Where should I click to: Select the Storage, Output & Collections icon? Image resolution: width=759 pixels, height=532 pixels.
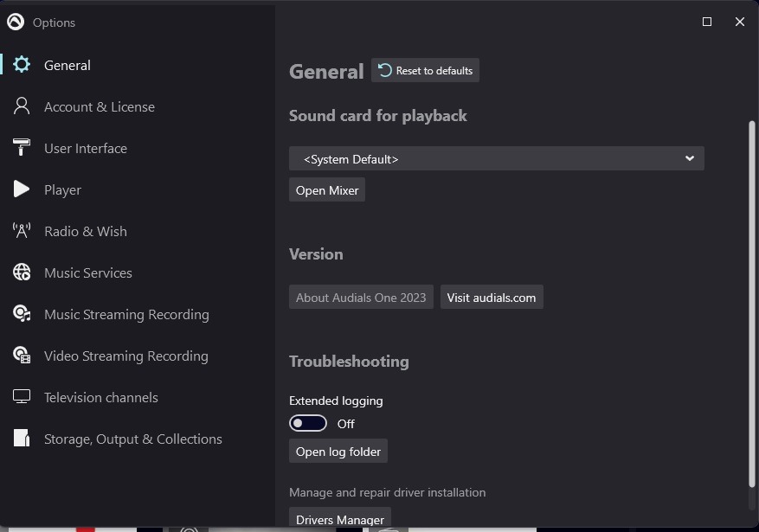(21, 439)
